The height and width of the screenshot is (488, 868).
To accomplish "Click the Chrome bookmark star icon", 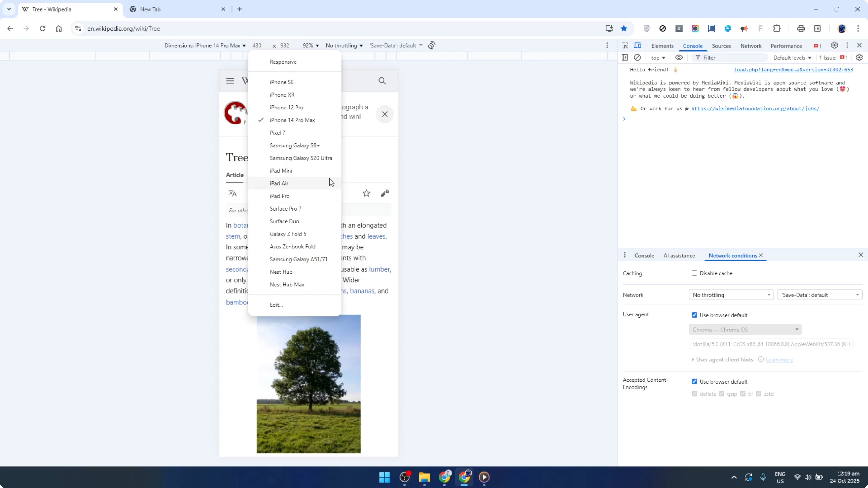I will pyautogui.click(x=624, y=29).
